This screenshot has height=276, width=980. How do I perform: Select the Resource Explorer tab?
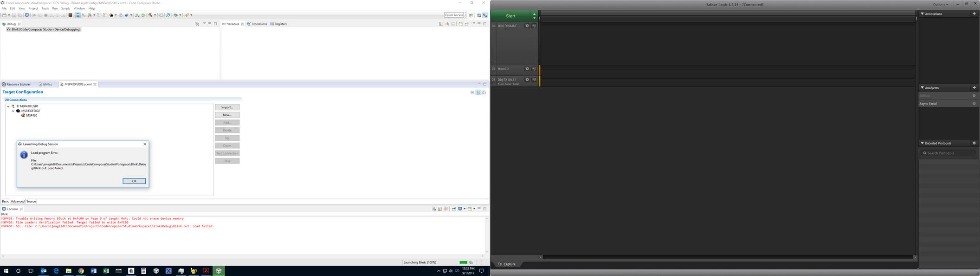[x=16, y=84]
